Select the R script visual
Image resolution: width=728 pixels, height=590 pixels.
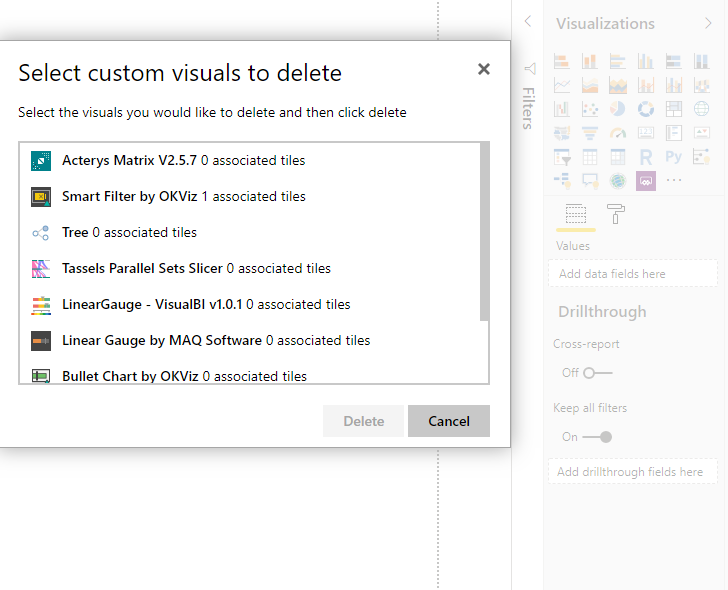(645, 157)
